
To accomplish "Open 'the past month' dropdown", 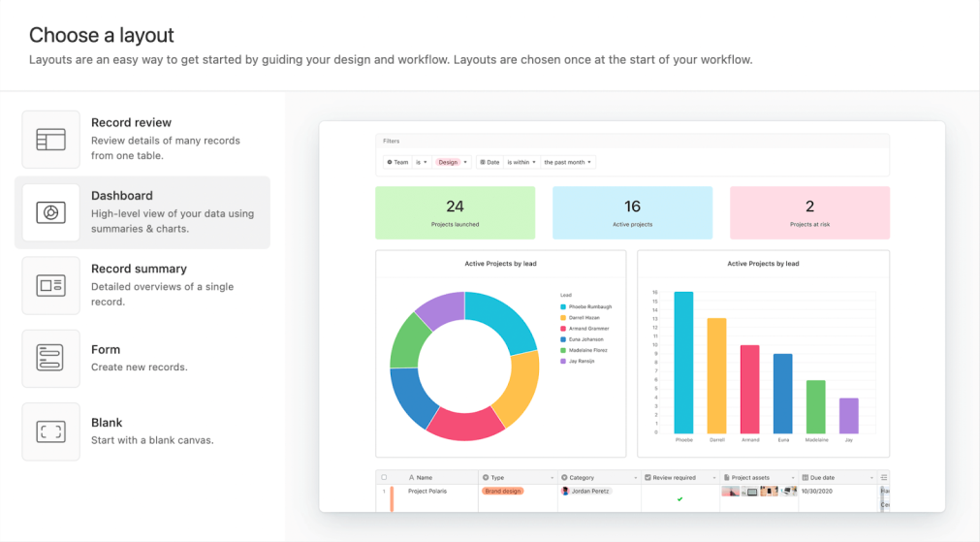I will click(589, 163).
